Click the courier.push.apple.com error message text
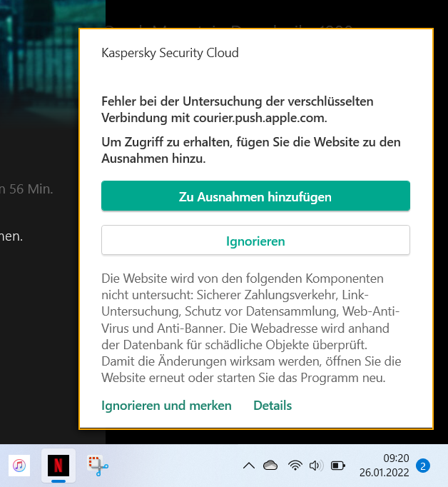Screen dimensions: 448x487 (238, 109)
